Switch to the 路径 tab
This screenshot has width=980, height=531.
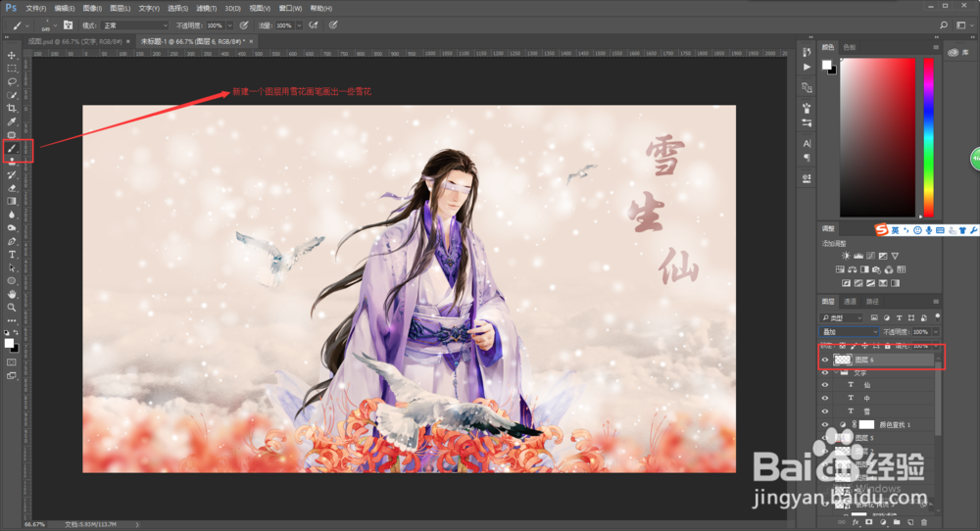(x=872, y=302)
